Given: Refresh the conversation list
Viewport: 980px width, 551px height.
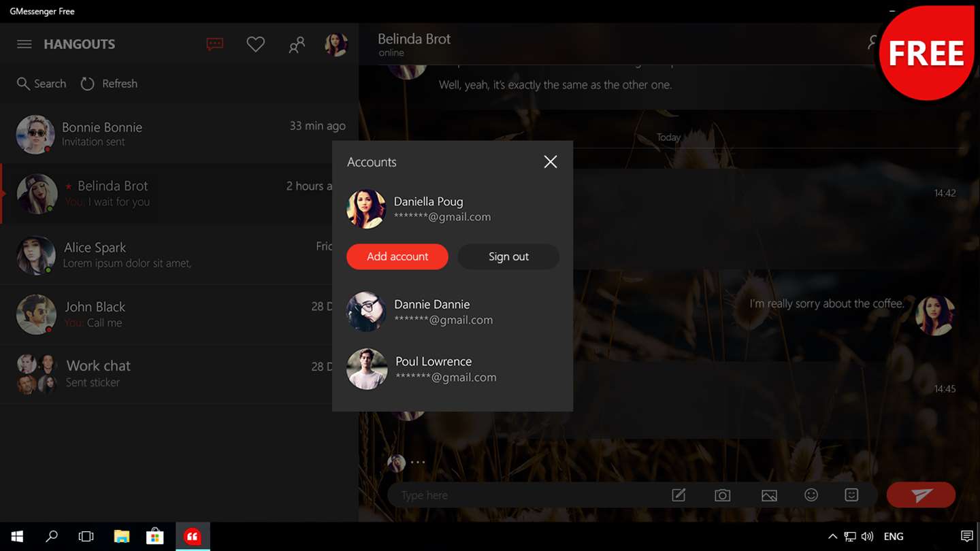Looking at the screenshot, I should [109, 84].
